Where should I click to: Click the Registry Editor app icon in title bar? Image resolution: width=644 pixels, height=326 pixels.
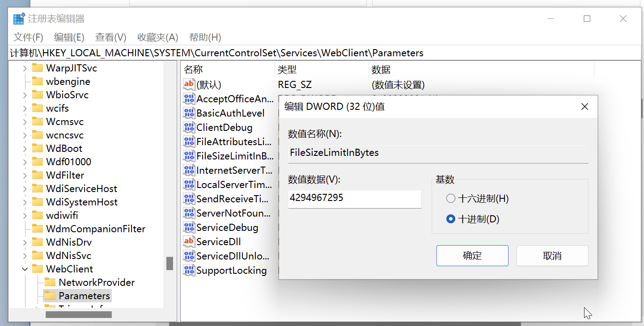tap(19, 19)
